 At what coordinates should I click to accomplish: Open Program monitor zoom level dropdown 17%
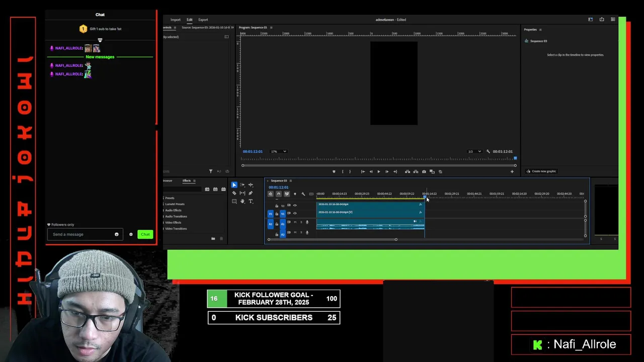(x=279, y=151)
